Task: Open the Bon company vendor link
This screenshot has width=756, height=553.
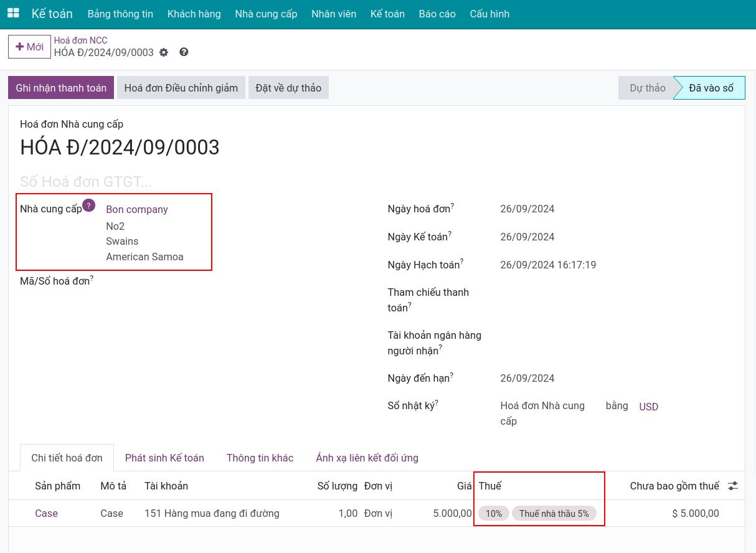Action: pos(137,209)
